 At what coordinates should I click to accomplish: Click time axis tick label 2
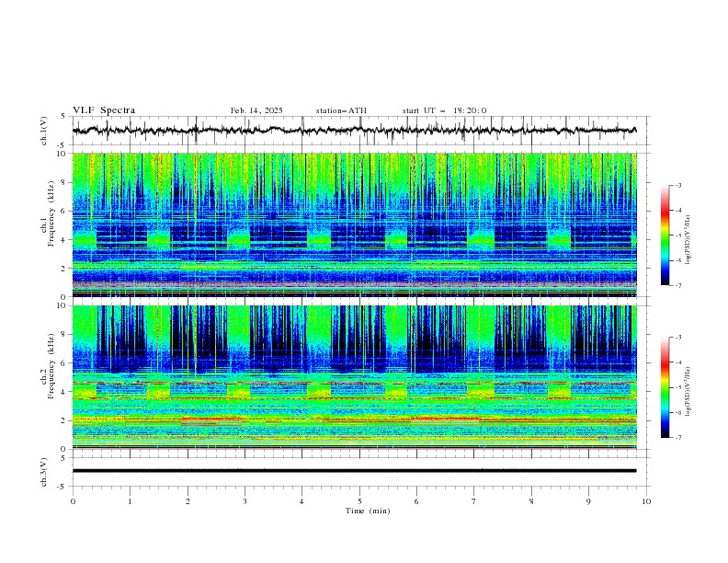click(x=188, y=501)
